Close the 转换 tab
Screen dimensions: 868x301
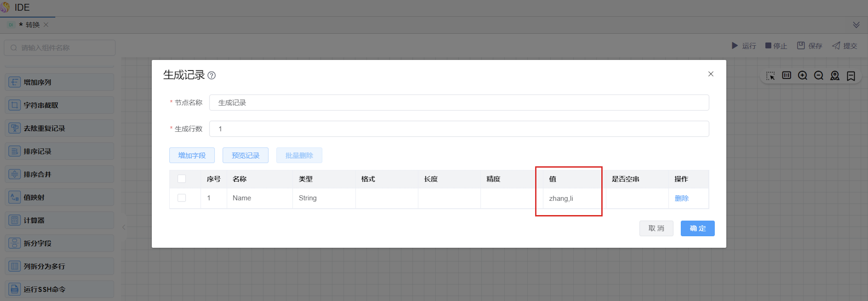click(46, 25)
